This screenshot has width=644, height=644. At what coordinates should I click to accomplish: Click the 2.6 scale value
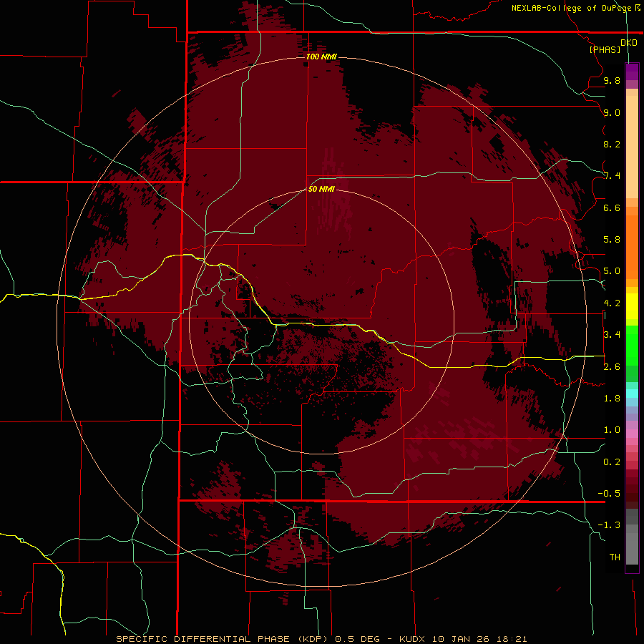tap(612, 367)
